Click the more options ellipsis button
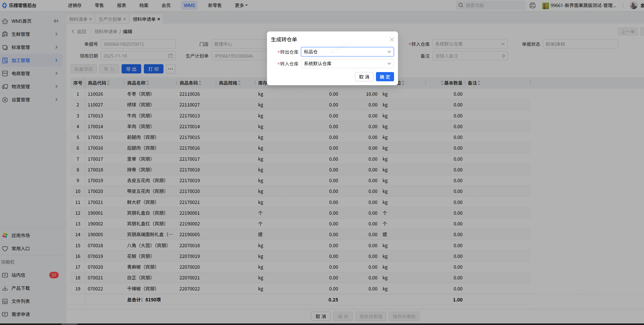The image size is (644, 325). point(171,69)
